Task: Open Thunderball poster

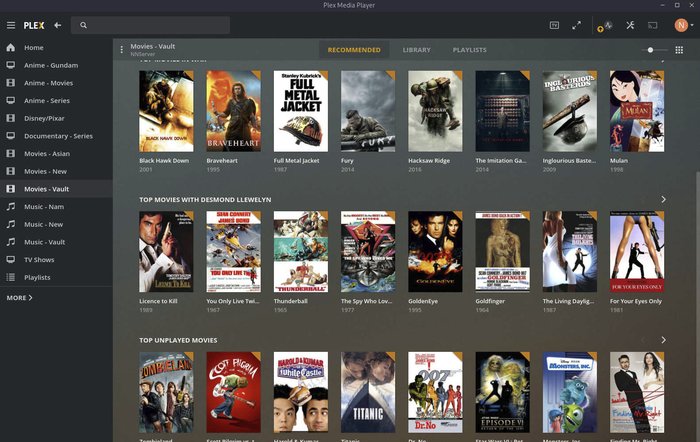Action: click(301, 252)
